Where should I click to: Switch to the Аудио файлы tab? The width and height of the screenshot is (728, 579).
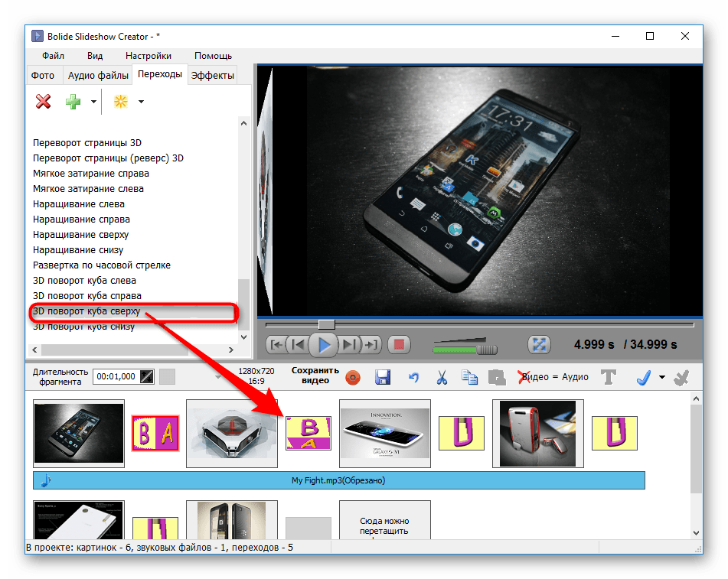98,75
